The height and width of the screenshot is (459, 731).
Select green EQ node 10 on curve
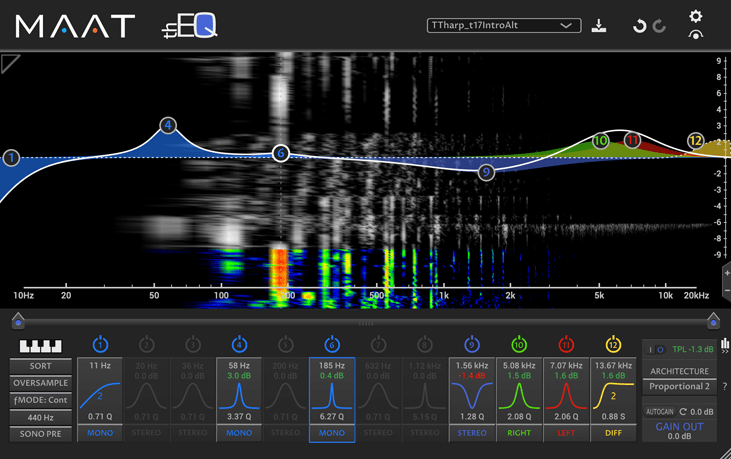coord(600,141)
